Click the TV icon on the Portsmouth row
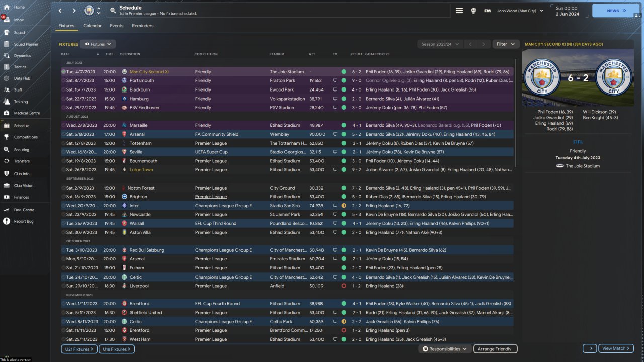This screenshot has height=362, width=644. pos(335,80)
